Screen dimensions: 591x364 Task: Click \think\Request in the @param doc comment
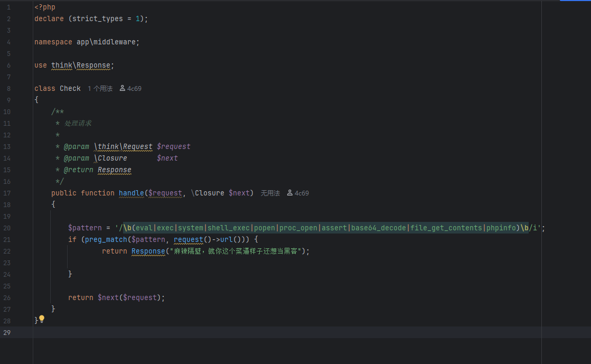pyautogui.click(x=123, y=147)
